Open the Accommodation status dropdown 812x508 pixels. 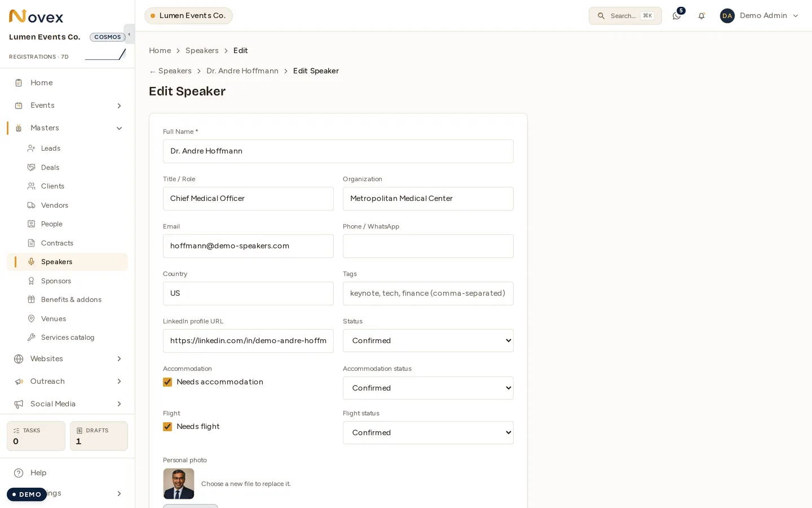coord(428,388)
